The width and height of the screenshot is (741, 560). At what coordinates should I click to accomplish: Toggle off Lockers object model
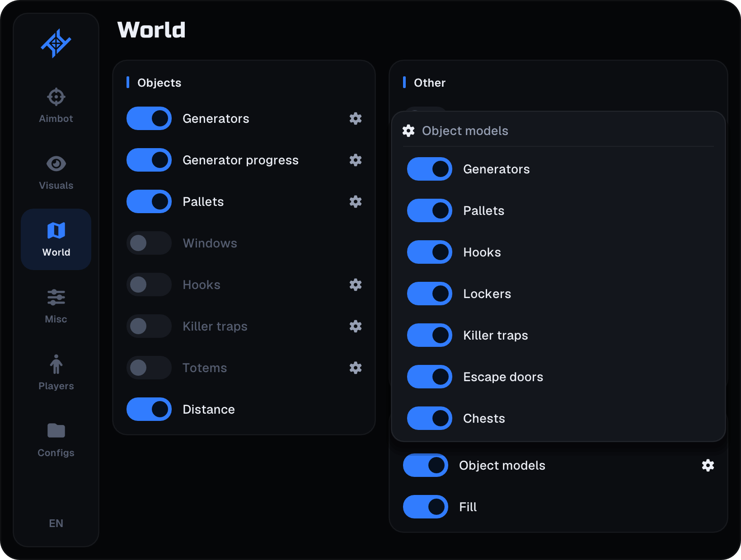430,294
